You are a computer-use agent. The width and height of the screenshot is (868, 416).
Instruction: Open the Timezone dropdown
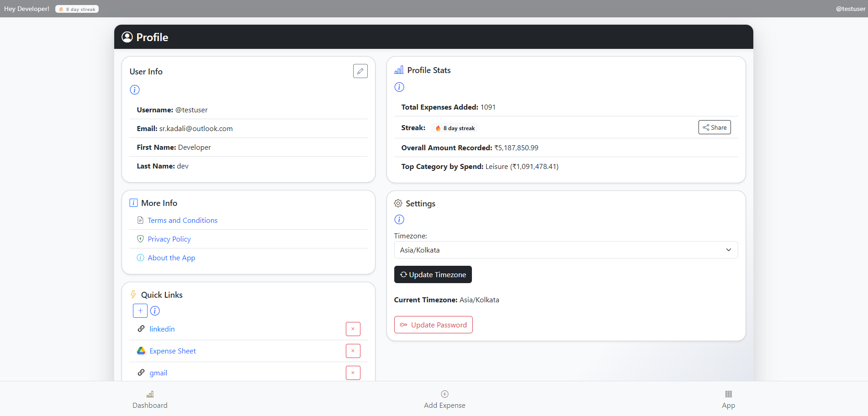[x=566, y=250]
